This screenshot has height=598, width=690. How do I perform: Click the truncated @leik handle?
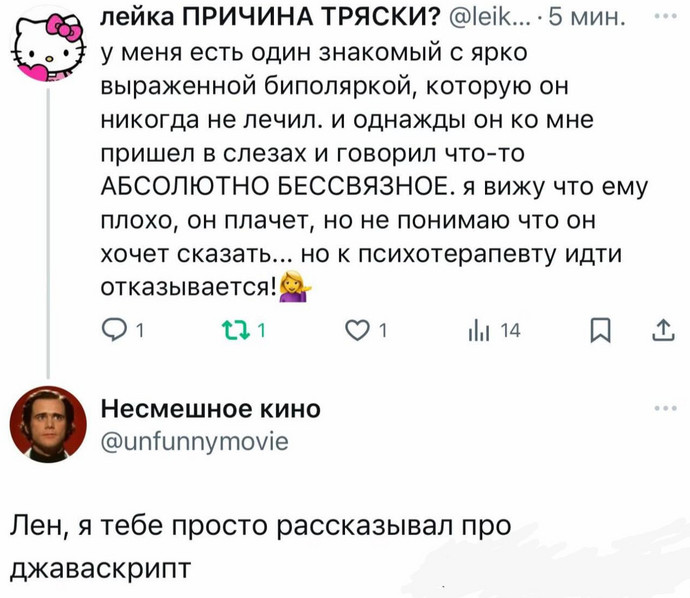click(x=489, y=16)
